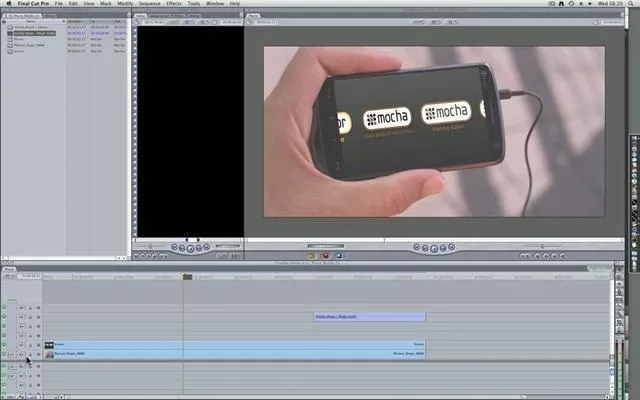Hide the V2 track visibility

(4, 345)
